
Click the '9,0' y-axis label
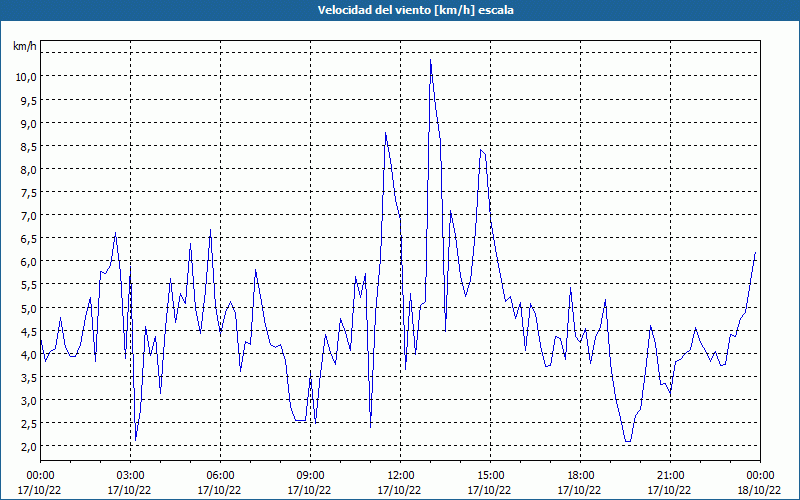click(x=29, y=123)
